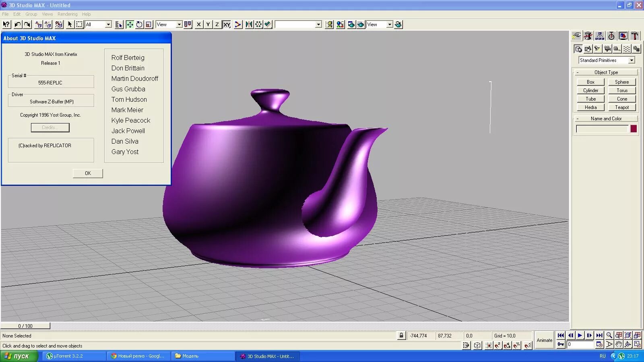Toggle the Percent Snap magnet

517,345
